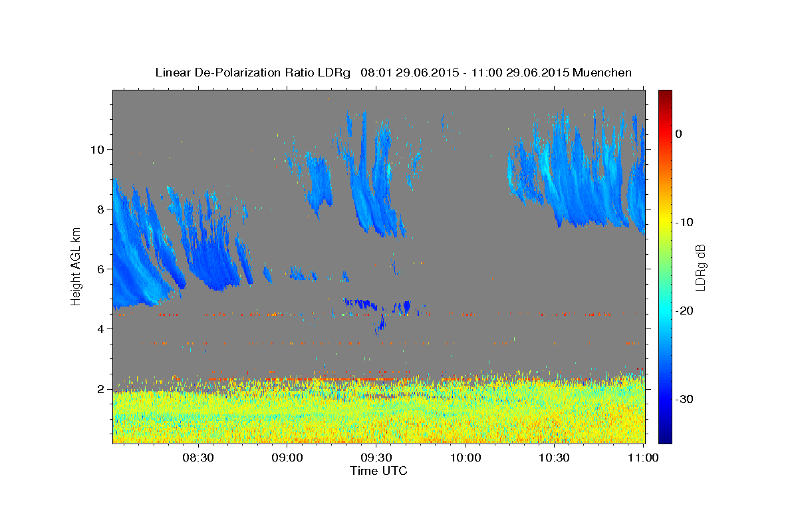The height and width of the screenshot is (532, 798).
Task: Click the end timestamp '11:00 29.06.2015'
Action: point(520,72)
